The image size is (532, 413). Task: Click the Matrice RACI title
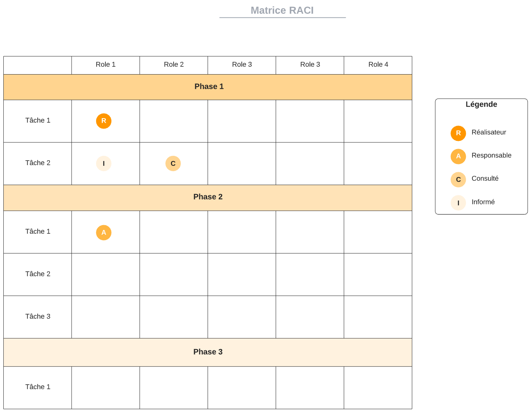[282, 10]
